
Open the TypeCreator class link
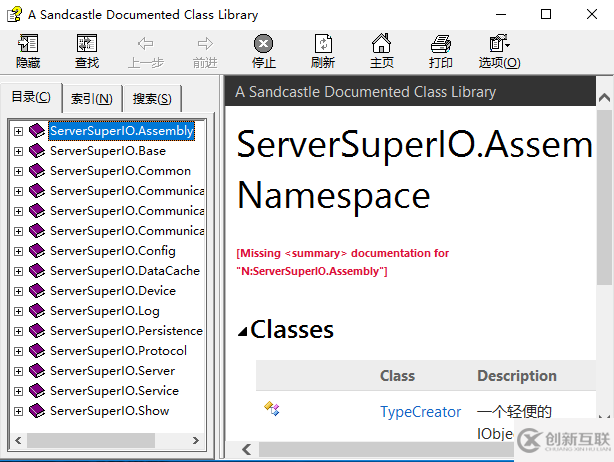pos(421,412)
